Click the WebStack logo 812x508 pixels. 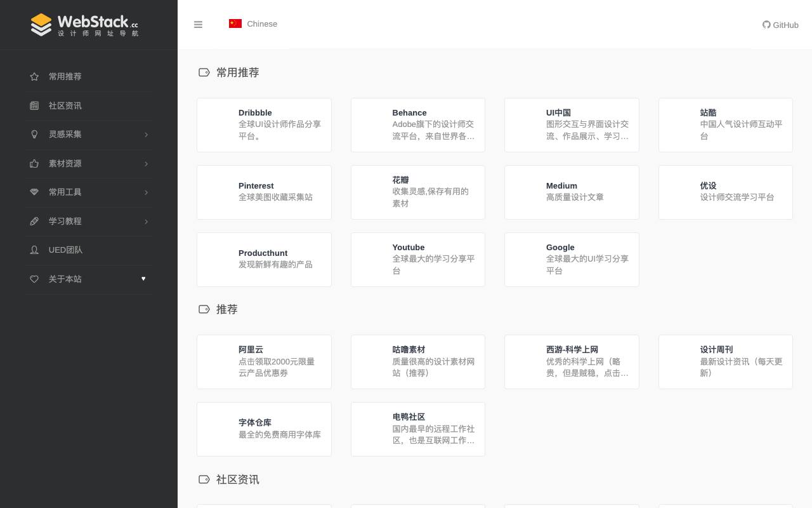84,25
